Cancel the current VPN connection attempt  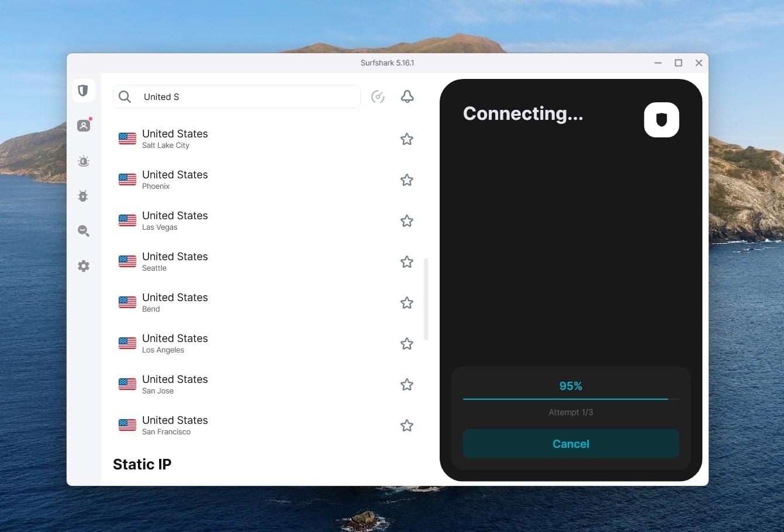[571, 444]
